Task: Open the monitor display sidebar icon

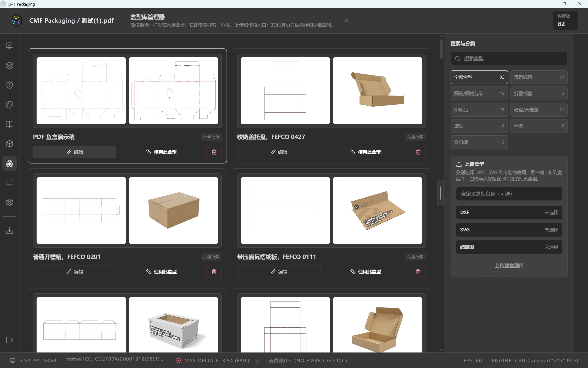Action: click(x=10, y=46)
